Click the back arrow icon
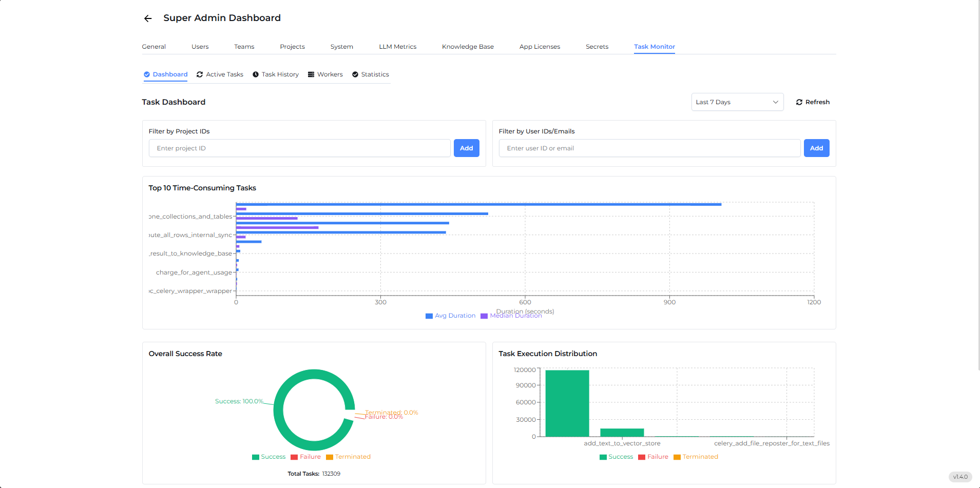 coord(148,18)
